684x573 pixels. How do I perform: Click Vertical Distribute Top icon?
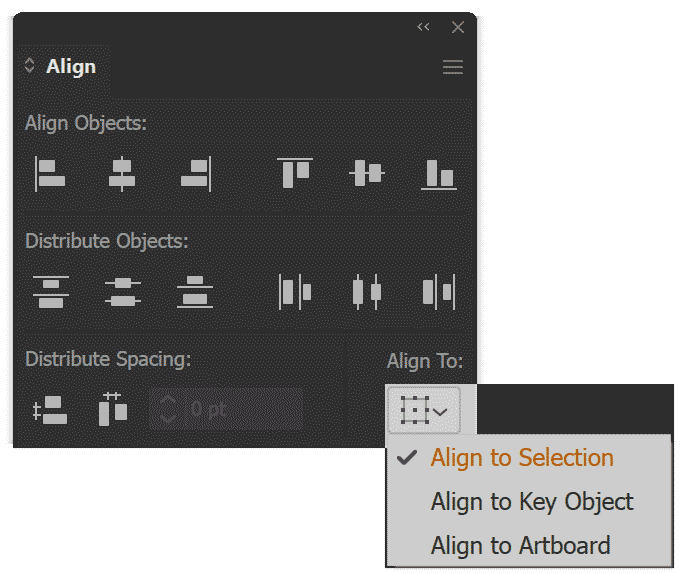point(50,291)
